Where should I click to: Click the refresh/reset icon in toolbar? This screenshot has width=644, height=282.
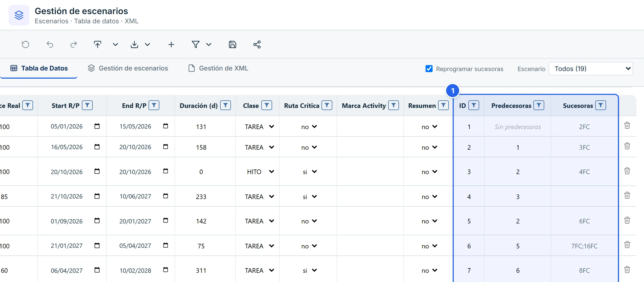(x=25, y=44)
